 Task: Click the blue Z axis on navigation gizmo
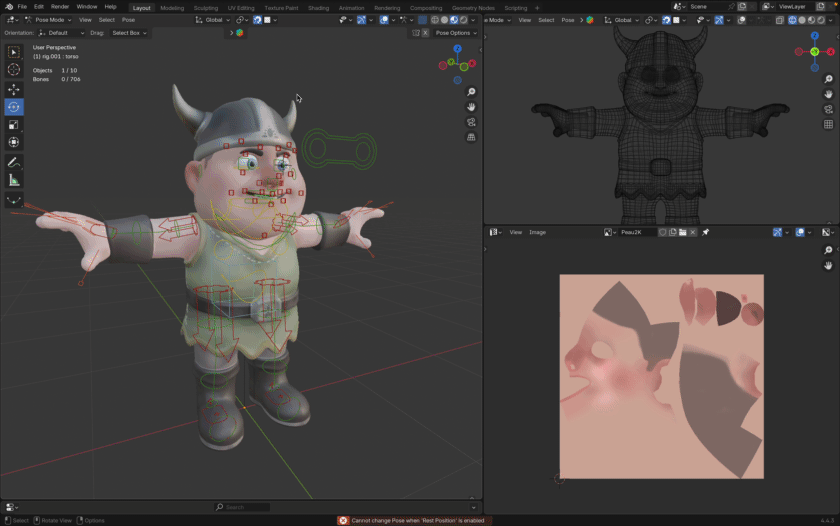click(457, 48)
